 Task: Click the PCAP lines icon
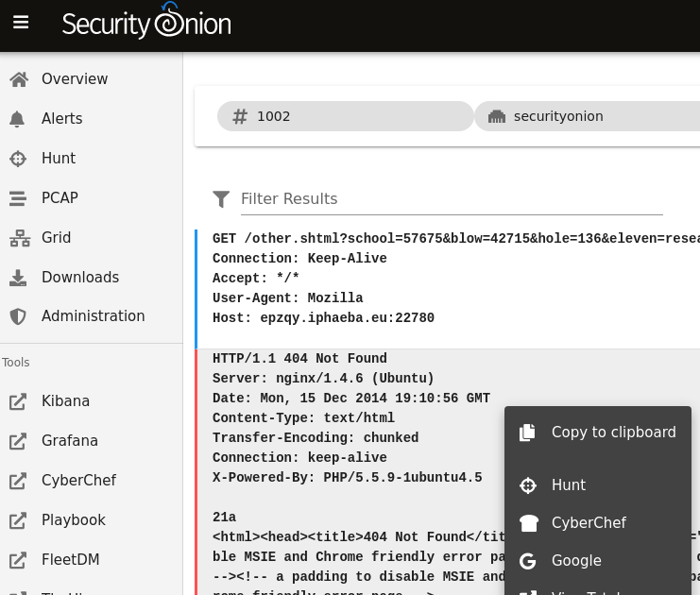(x=18, y=198)
